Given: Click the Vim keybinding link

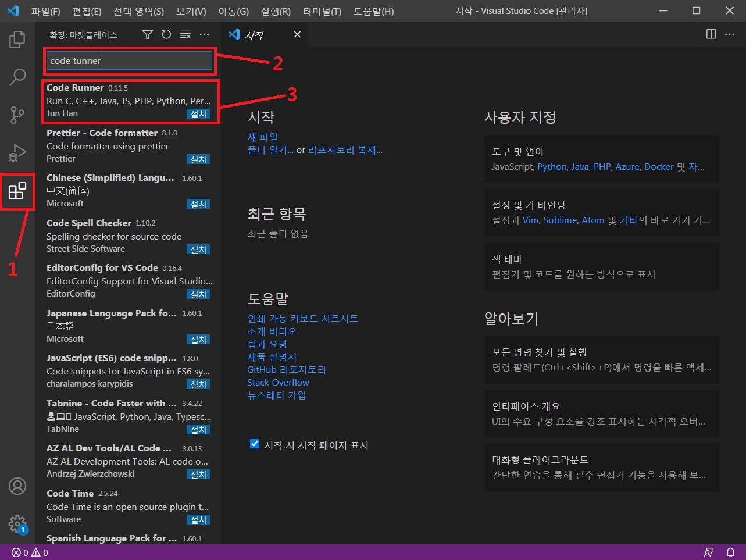Looking at the screenshot, I should [530, 220].
